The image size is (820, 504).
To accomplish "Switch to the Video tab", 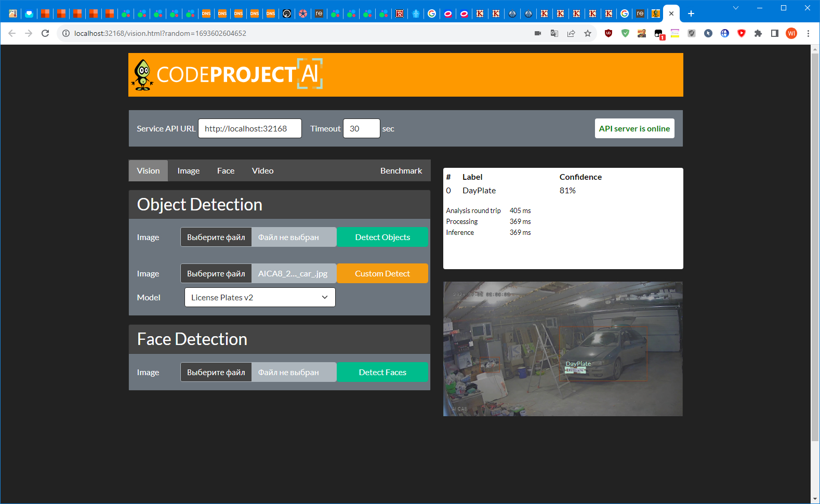I will 262,170.
